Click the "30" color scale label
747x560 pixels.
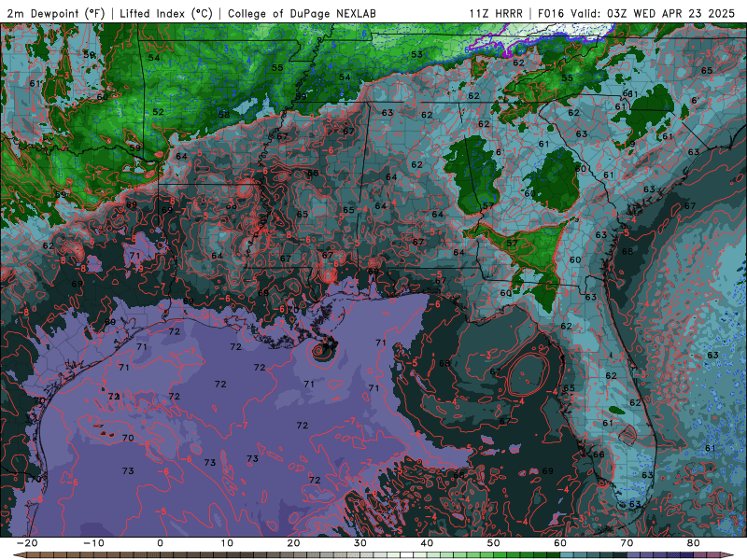pyautogui.click(x=360, y=543)
